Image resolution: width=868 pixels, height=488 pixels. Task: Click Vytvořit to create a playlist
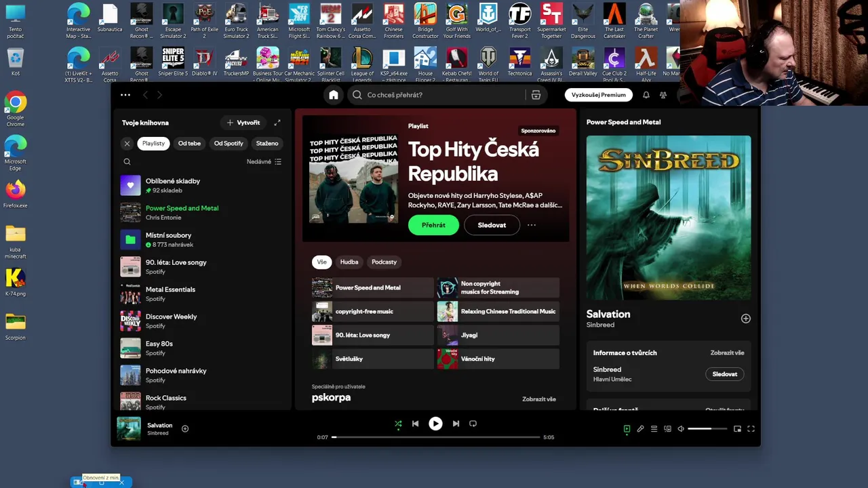pos(243,123)
